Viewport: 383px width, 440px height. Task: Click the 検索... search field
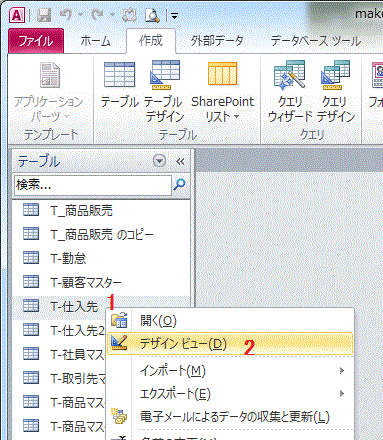click(x=93, y=184)
